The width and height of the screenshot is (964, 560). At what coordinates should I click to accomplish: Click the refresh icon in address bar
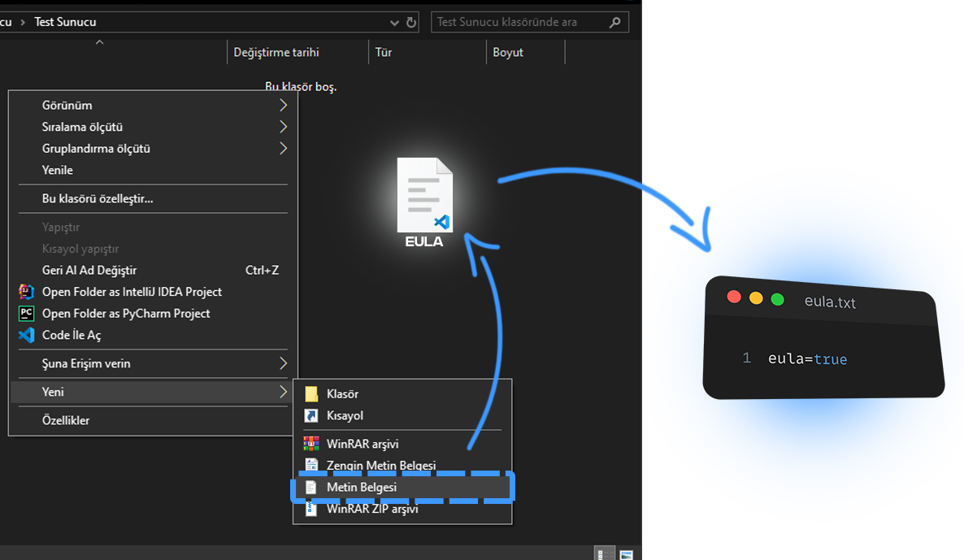411,23
